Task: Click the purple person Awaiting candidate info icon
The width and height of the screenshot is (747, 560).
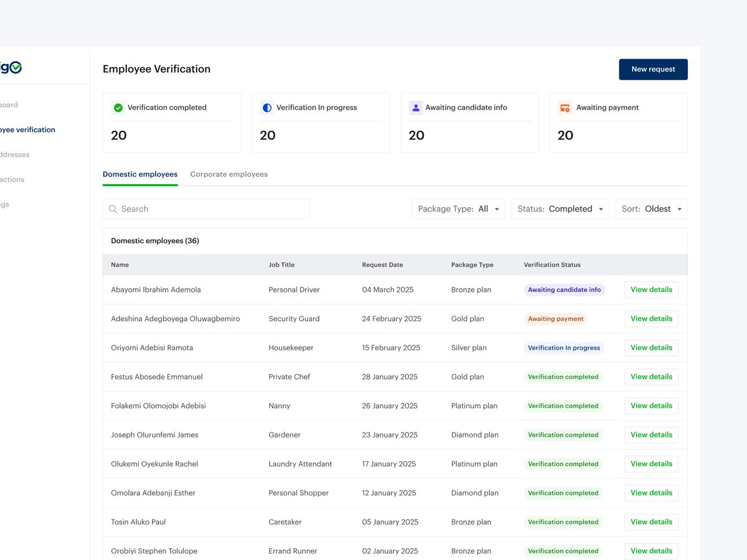Action: (x=416, y=108)
